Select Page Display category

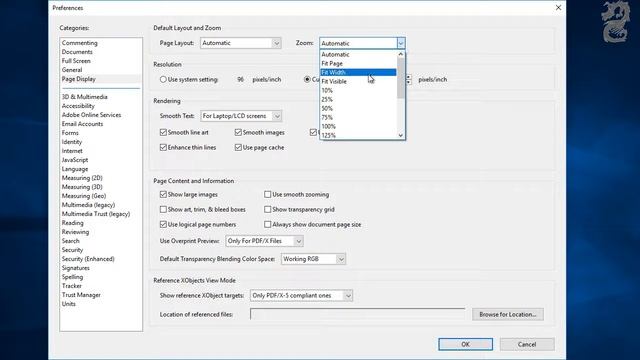pyautogui.click(x=79, y=79)
